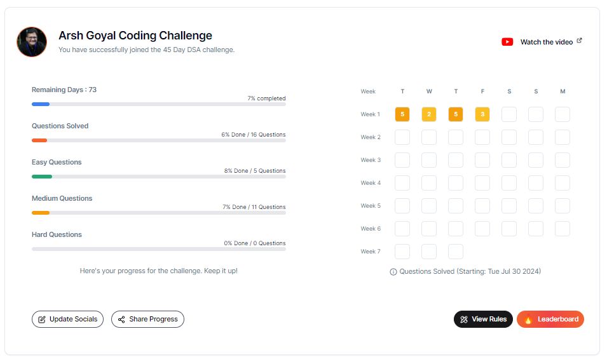Click the last box in Week 7
The height and width of the screenshot is (364, 607).
[456, 252]
